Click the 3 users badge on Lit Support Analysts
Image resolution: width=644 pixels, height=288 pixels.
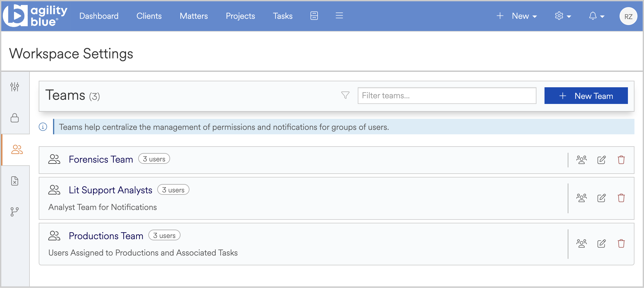point(173,190)
